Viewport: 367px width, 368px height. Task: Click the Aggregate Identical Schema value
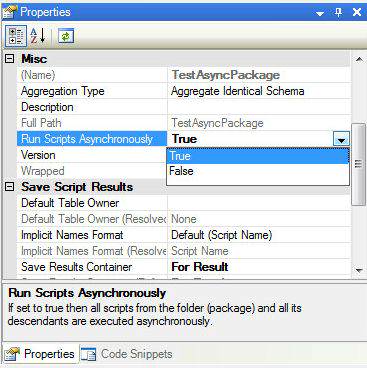[238, 91]
